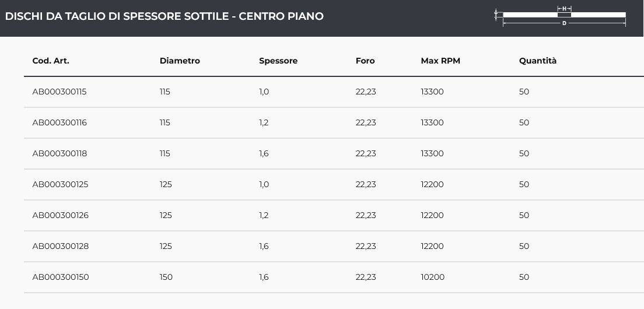
Task: Click the Foro value in the AB000300125 row
Action: (x=366, y=185)
